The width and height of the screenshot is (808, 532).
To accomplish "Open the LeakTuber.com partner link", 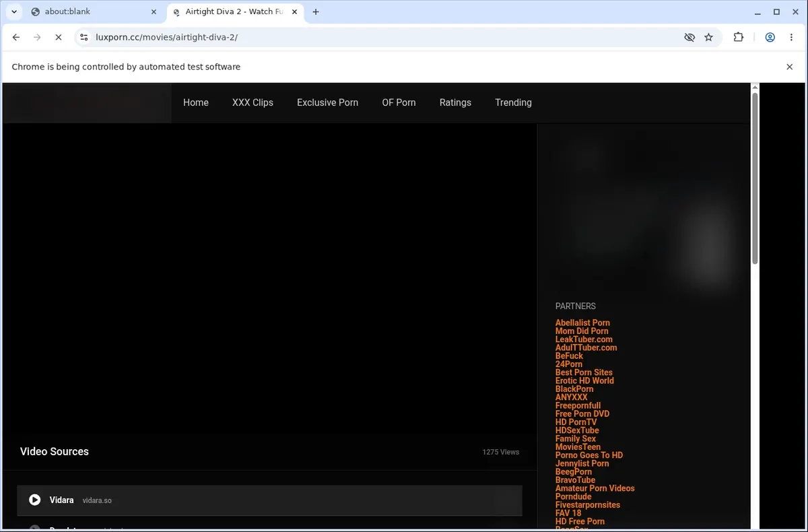I will pyautogui.click(x=584, y=339).
